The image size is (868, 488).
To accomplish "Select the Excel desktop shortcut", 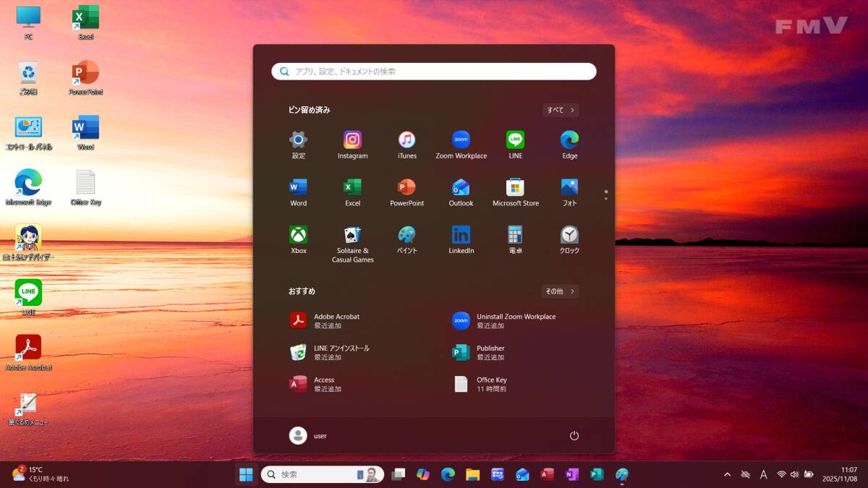I will (85, 22).
